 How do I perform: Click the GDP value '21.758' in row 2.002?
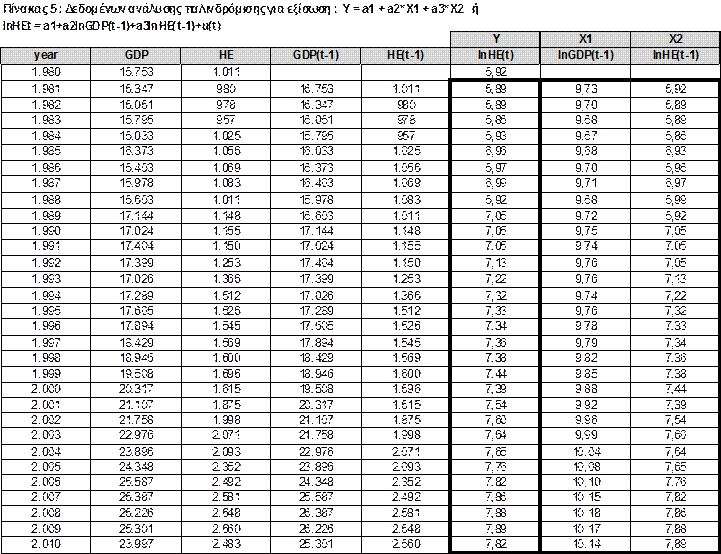[136, 420]
